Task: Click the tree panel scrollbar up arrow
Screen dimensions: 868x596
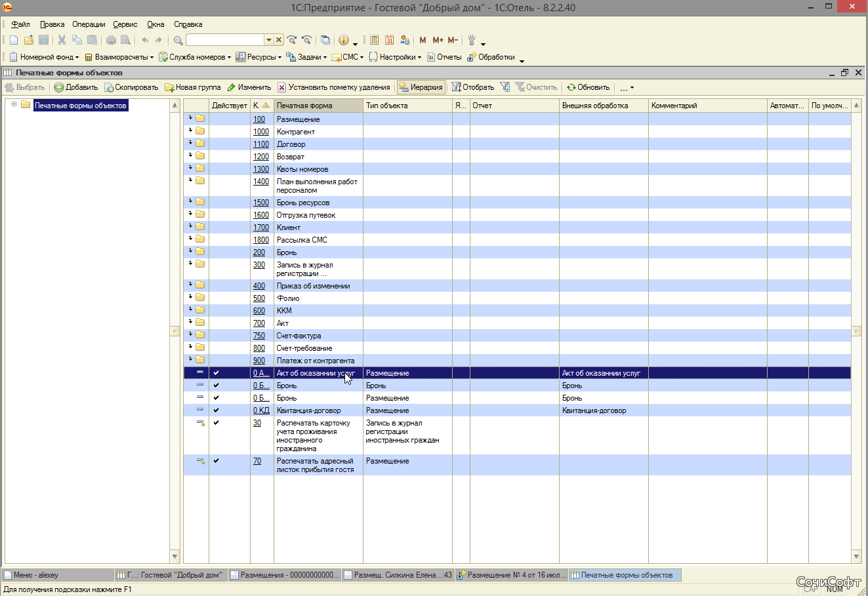Action: click(175, 105)
